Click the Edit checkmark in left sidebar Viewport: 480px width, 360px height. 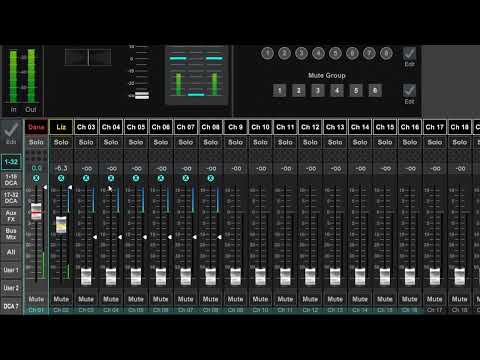[11, 133]
